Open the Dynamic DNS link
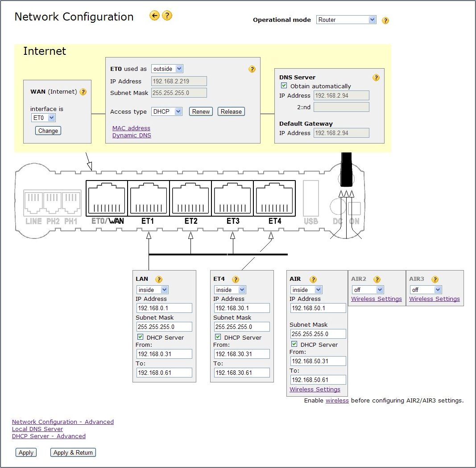 (x=132, y=135)
